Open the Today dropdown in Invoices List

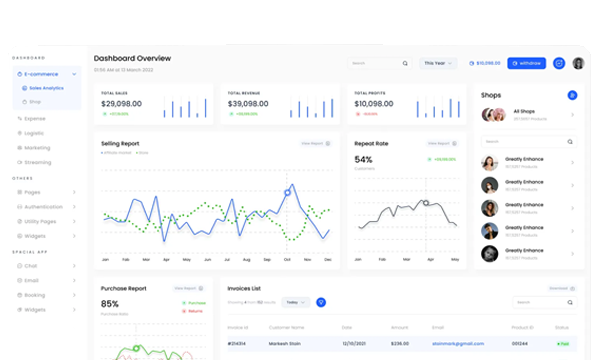pyautogui.click(x=296, y=302)
